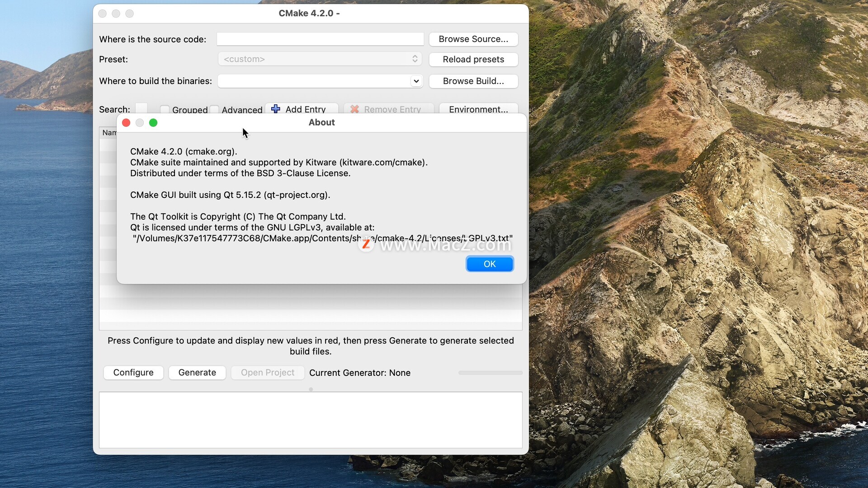The width and height of the screenshot is (868, 488).
Task: Click the Search text field
Action: (x=142, y=108)
